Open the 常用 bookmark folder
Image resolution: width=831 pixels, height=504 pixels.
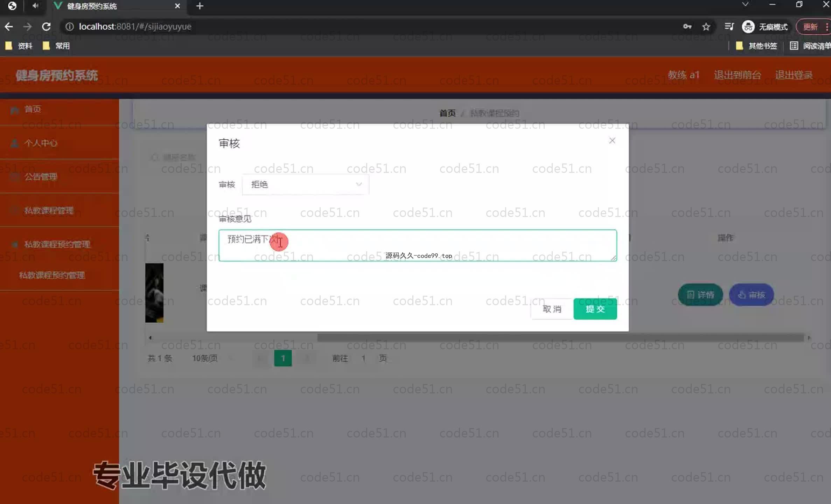tap(56, 46)
